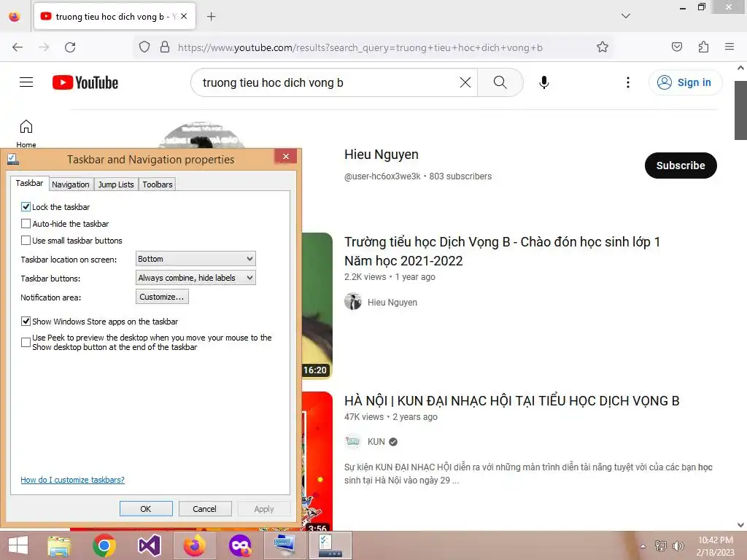Check Use small taskbar buttons

point(26,240)
